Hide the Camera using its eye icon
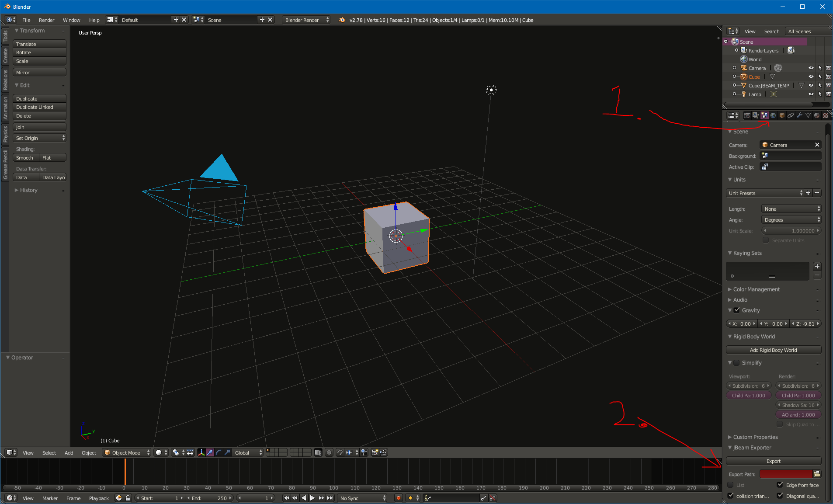The width and height of the screenshot is (833, 504). pyautogui.click(x=811, y=68)
